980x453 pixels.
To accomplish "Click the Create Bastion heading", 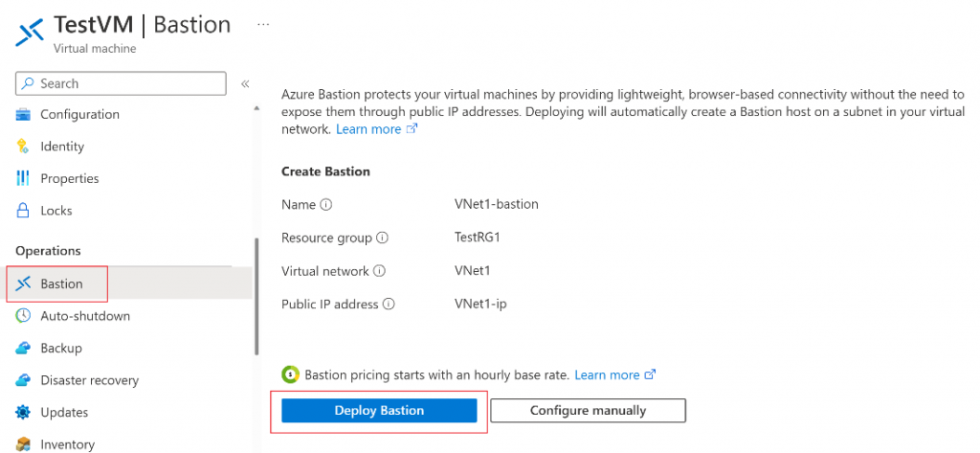I will pos(325,170).
